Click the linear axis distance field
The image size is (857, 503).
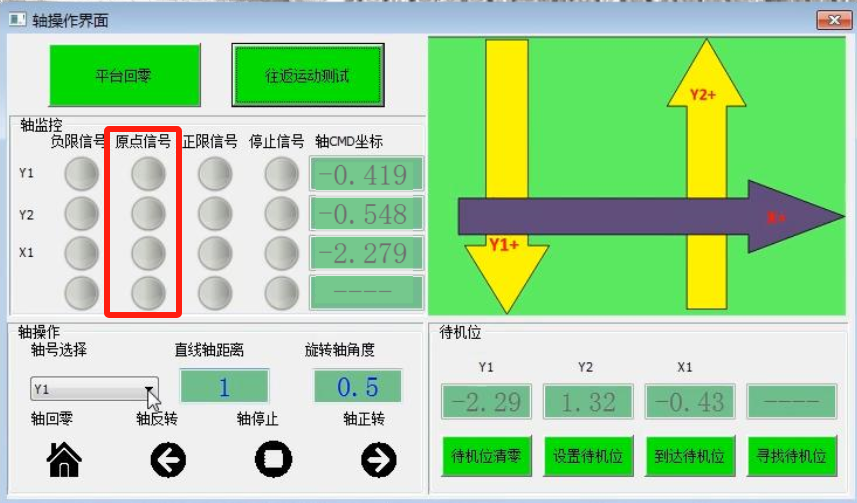224,387
